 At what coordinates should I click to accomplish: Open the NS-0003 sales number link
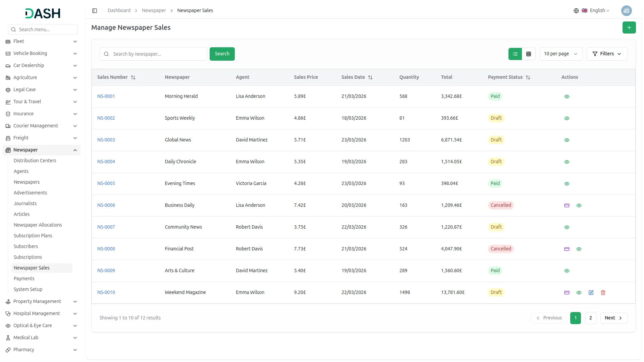(x=106, y=140)
